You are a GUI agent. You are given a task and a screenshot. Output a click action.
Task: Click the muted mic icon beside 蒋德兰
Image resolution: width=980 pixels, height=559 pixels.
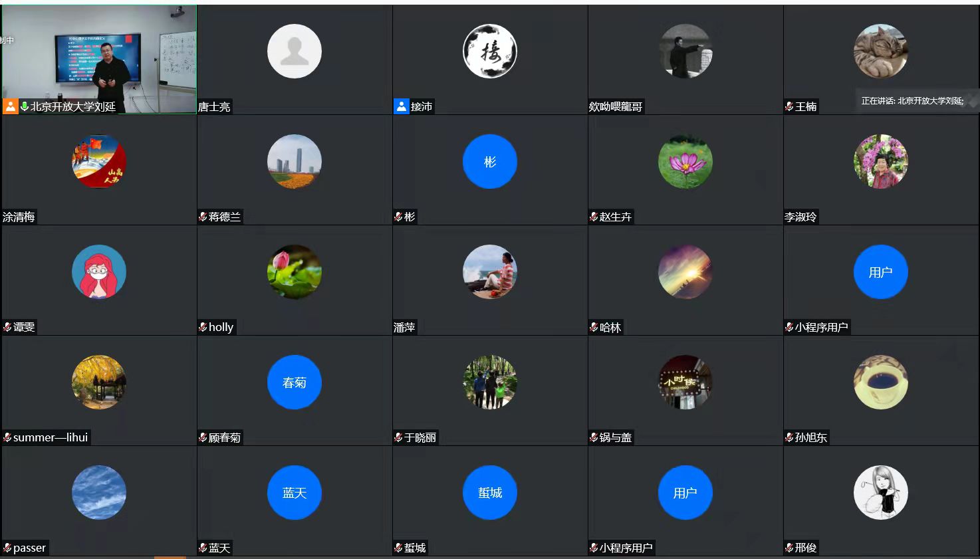[203, 217]
